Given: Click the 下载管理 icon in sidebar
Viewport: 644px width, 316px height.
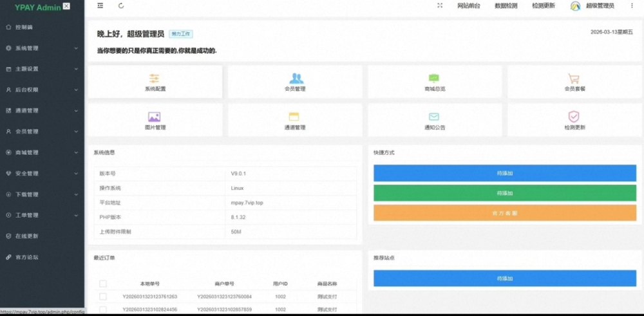Looking at the screenshot, I should pyautogui.click(x=8, y=194).
